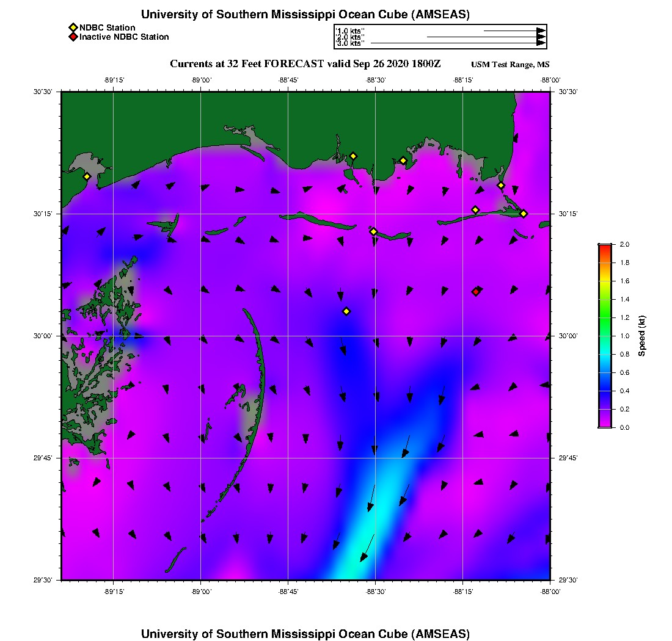Click the 1.0 kts scale arrow label

(351, 31)
